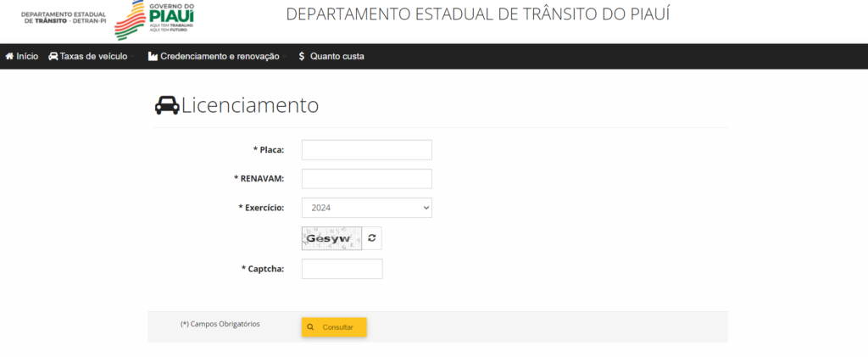
Task: Click the home icon beside Início
Action: click(10, 56)
